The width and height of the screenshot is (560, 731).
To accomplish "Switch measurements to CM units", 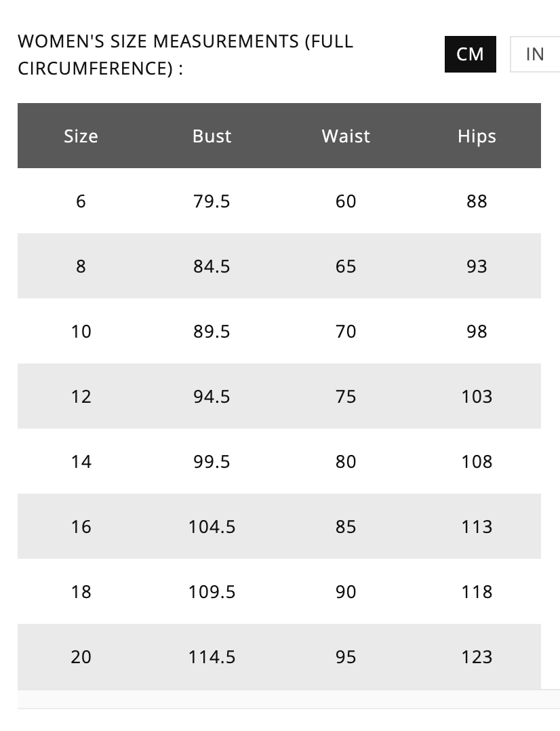I will [x=470, y=54].
